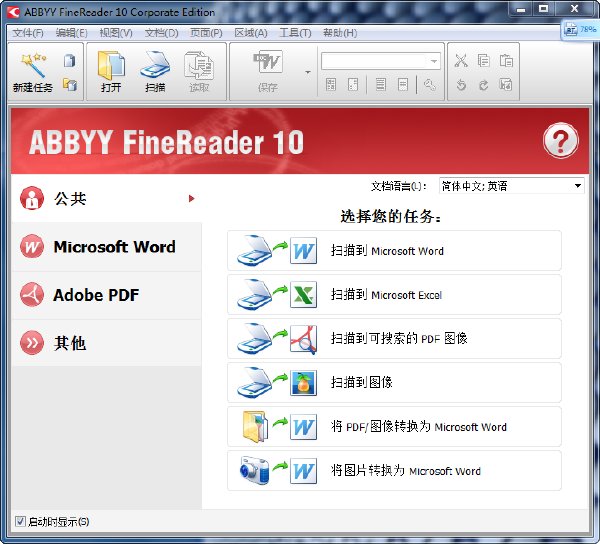Open the 编辑(E) menu
The height and width of the screenshot is (544, 600).
pyautogui.click(x=72, y=33)
